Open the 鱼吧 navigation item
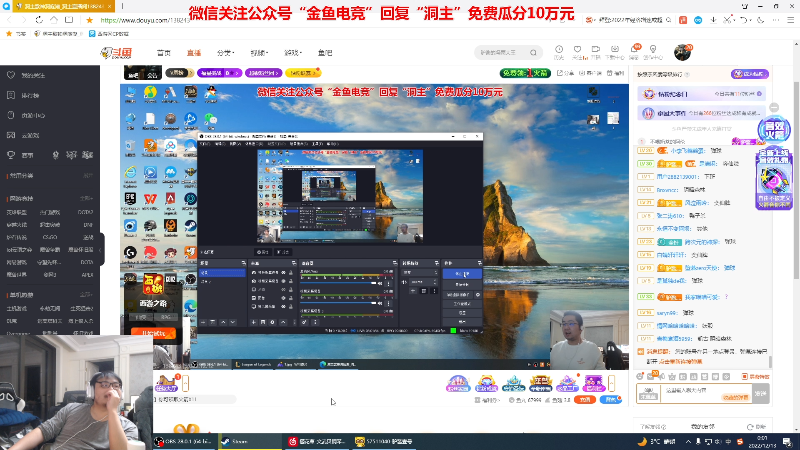The height and width of the screenshot is (450, 800). tap(325, 53)
